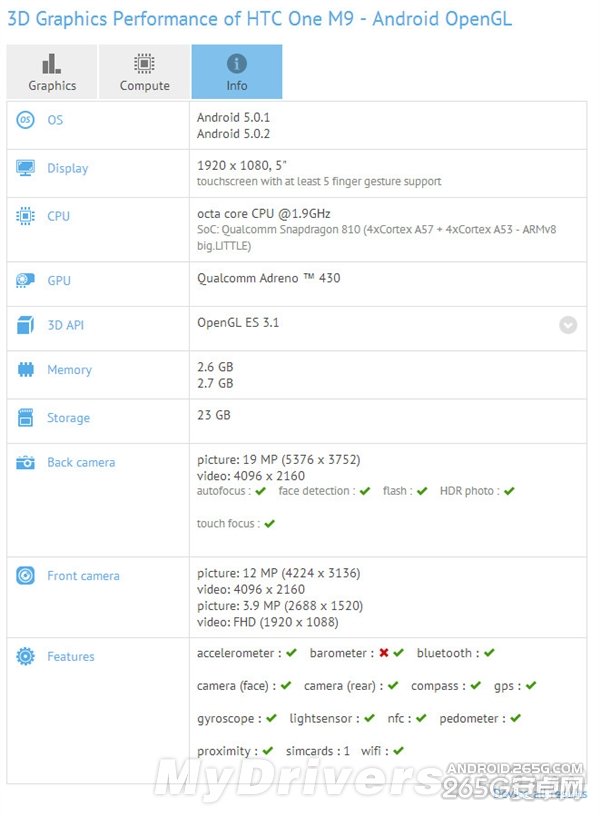The height and width of the screenshot is (816, 600).
Task: Switch to the Graphics tab
Action: (x=51, y=71)
